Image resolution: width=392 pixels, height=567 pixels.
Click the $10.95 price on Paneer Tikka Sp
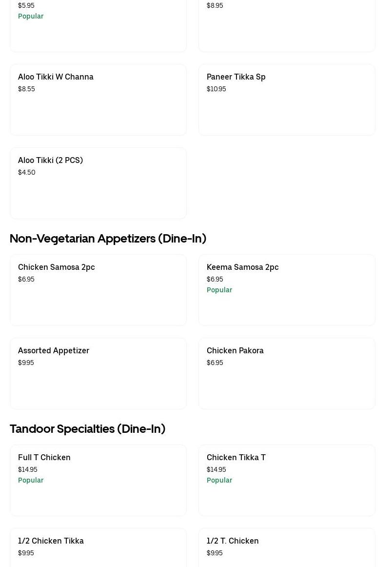coord(216,89)
